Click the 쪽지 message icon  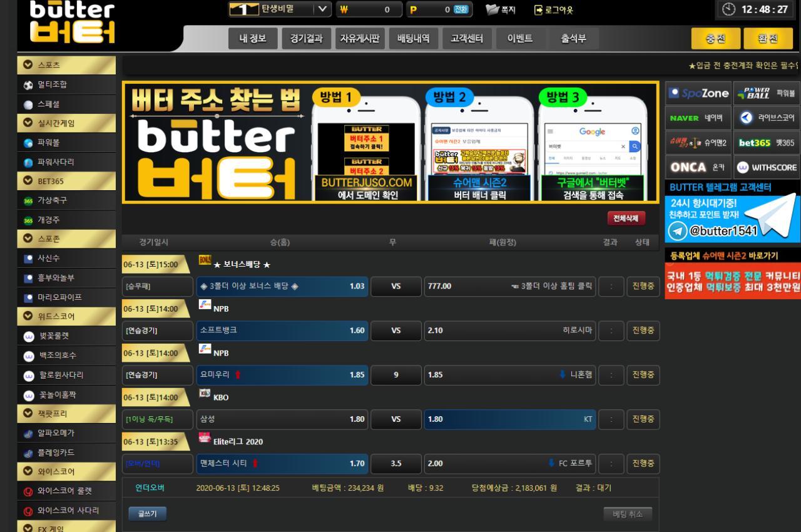[x=492, y=9]
